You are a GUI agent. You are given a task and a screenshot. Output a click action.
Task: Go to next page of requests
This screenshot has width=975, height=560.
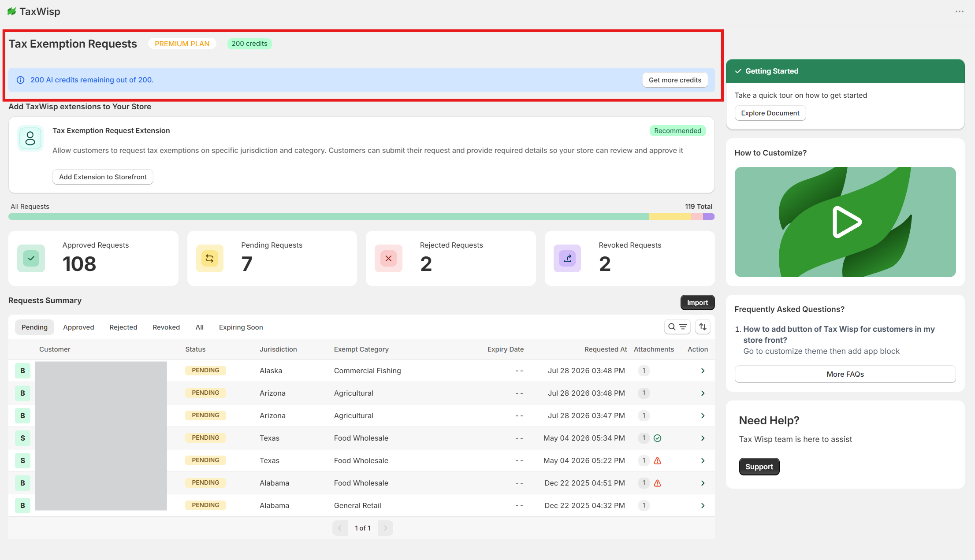(385, 528)
